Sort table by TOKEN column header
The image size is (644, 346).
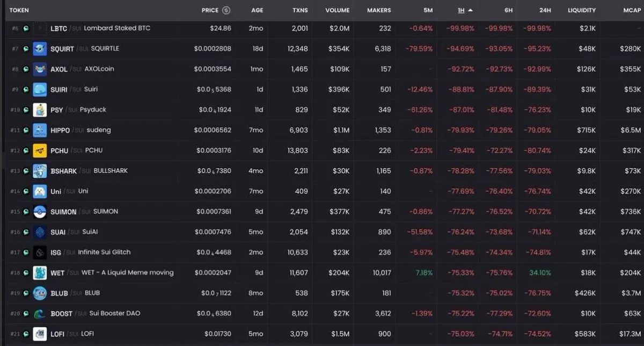19,10
